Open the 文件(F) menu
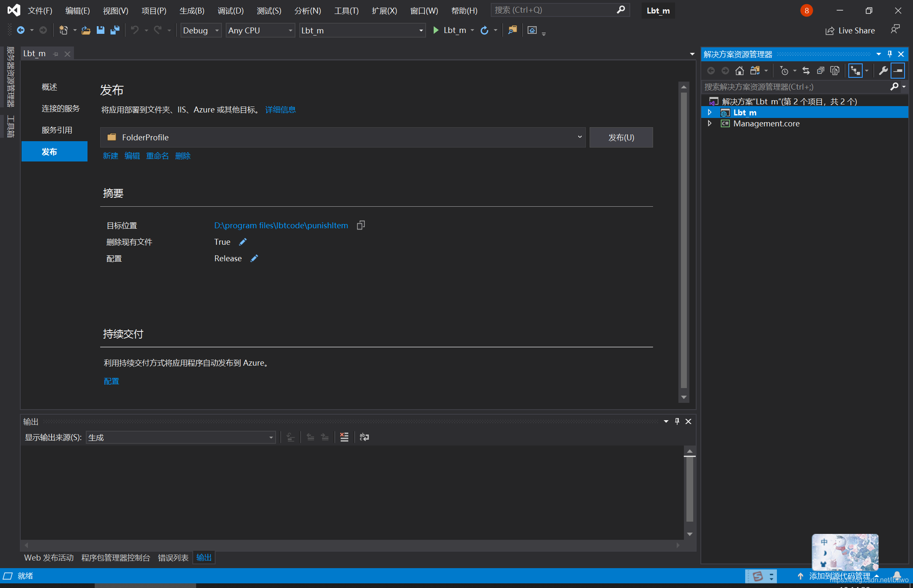Viewport: 913px width, 588px height. (x=40, y=11)
